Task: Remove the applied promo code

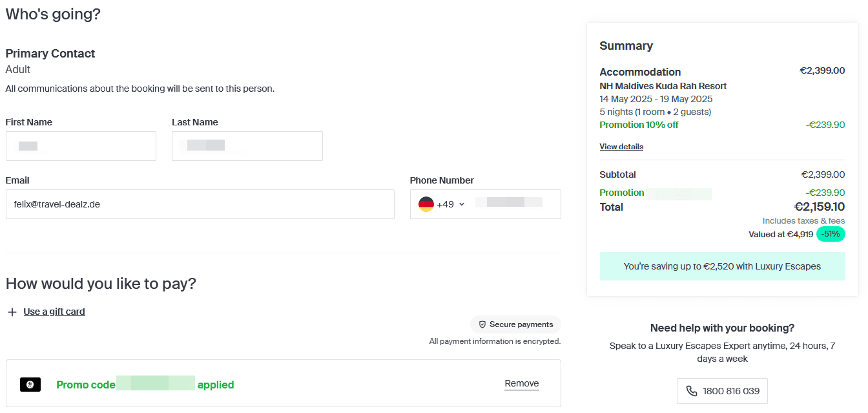Action: point(521,383)
